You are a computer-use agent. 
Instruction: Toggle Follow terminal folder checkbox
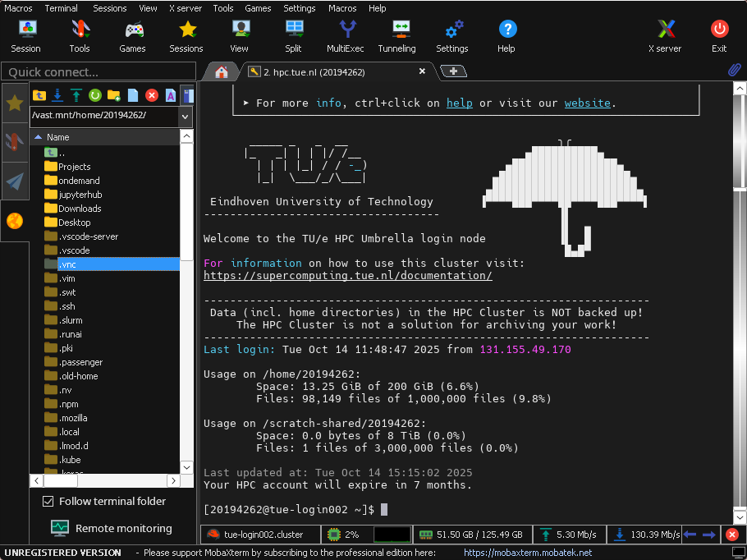pos(48,501)
